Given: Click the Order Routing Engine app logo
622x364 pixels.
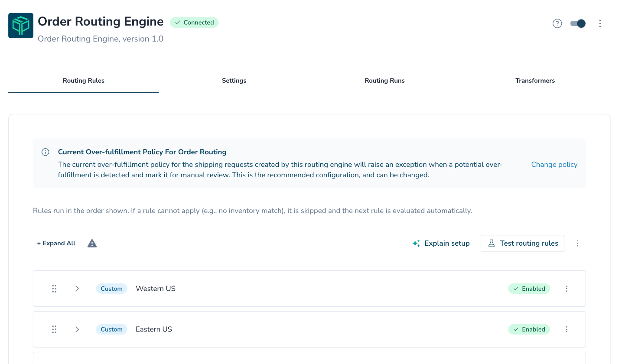Looking at the screenshot, I should pyautogui.click(x=21, y=26).
